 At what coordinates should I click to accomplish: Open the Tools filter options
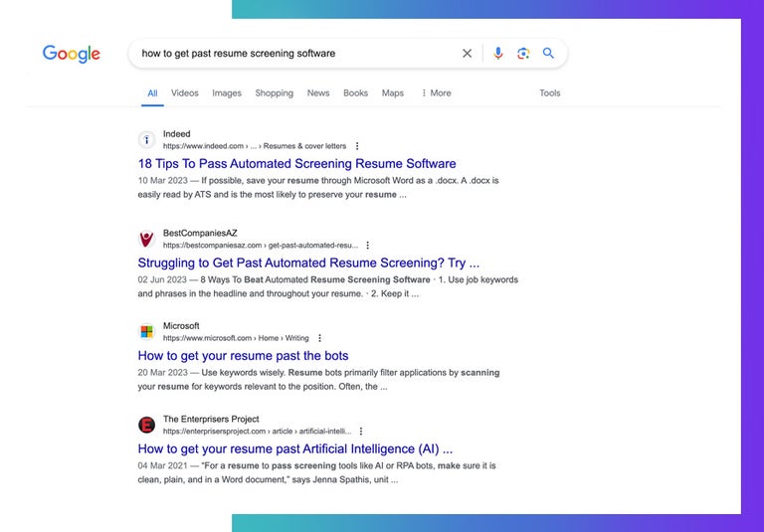(549, 93)
